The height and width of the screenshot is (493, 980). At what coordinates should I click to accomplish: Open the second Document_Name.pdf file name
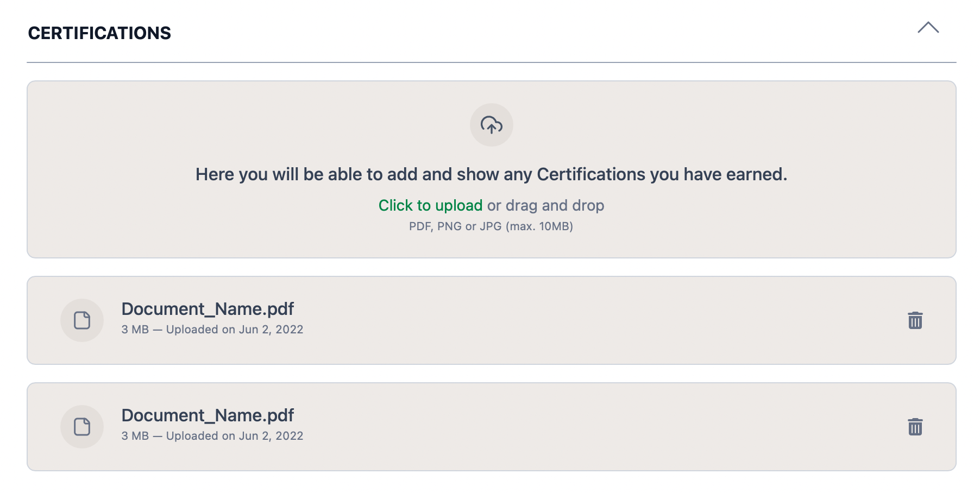[x=208, y=415]
